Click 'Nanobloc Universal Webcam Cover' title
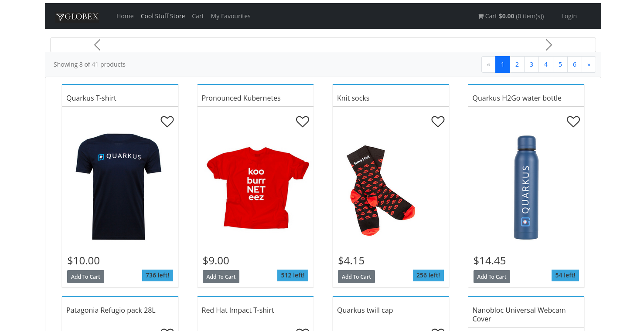The image size is (644, 331). pyautogui.click(x=519, y=314)
